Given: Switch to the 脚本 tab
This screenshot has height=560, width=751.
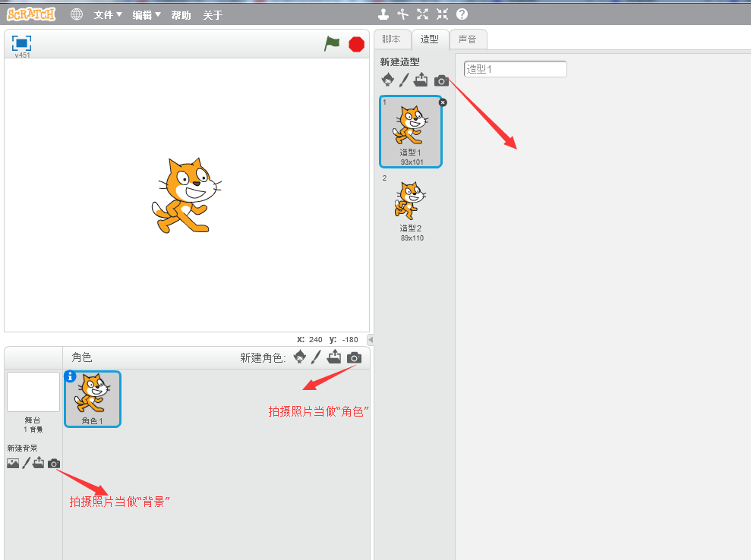Looking at the screenshot, I should click(x=392, y=39).
